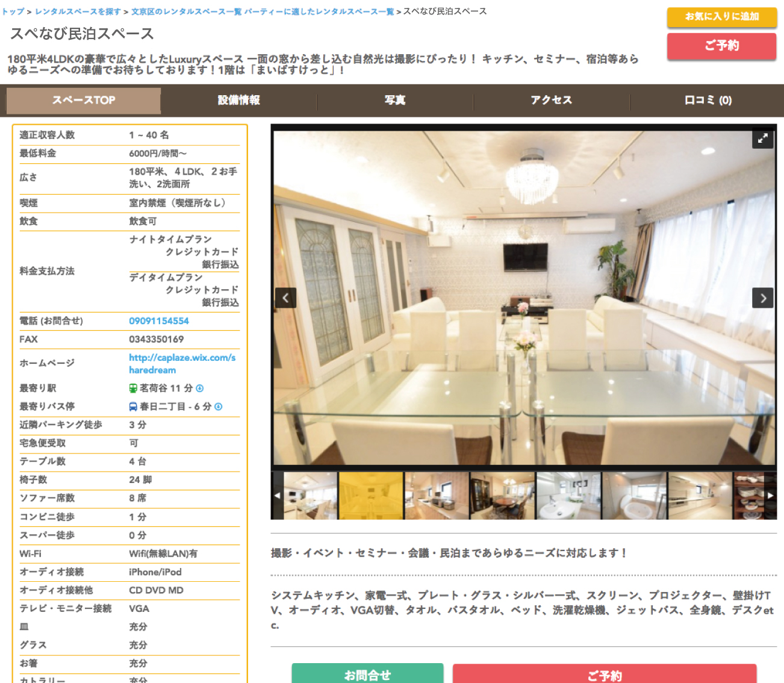View the 口コミ (0) reviews tab

(708, 101)
